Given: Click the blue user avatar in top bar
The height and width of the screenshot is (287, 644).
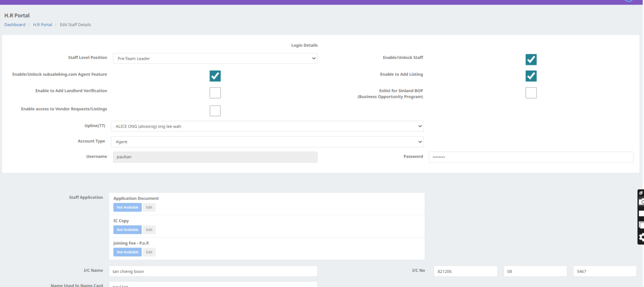Looking at the screenshot, I should [629, 1].
